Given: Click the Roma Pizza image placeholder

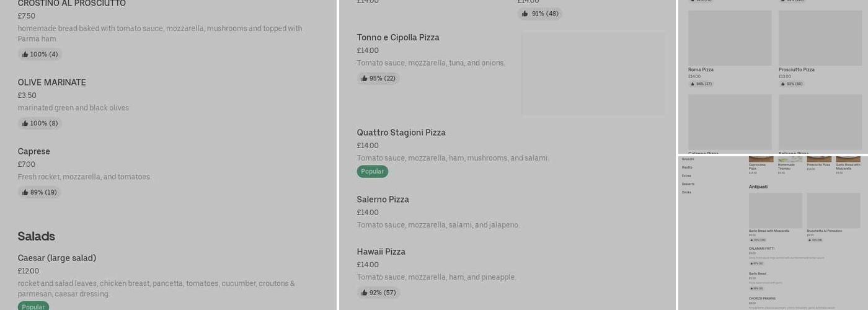Looking at the screenshot, I should [x=730, y=38].
